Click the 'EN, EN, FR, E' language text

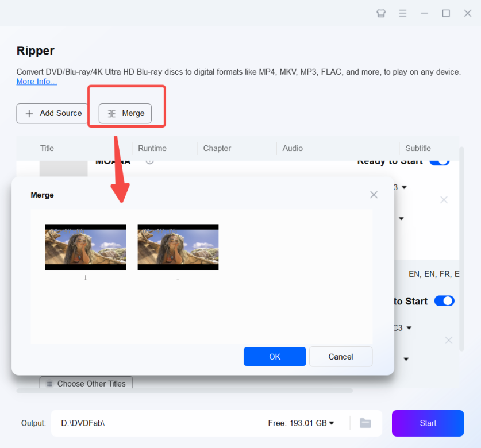[x=434, y=274]
